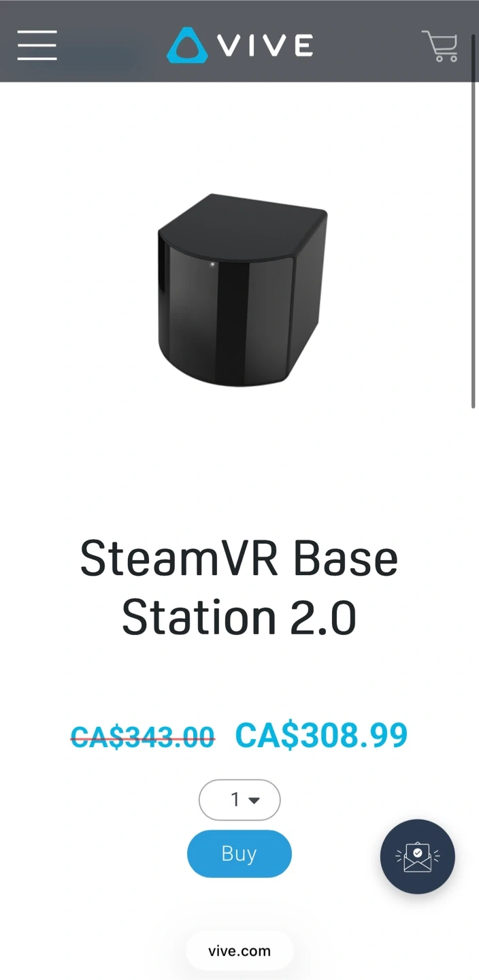Image resolution: width=479 pixels, height=980 pixels.
Task: Tap the vive.com address pill
Action: click(239, 951)
